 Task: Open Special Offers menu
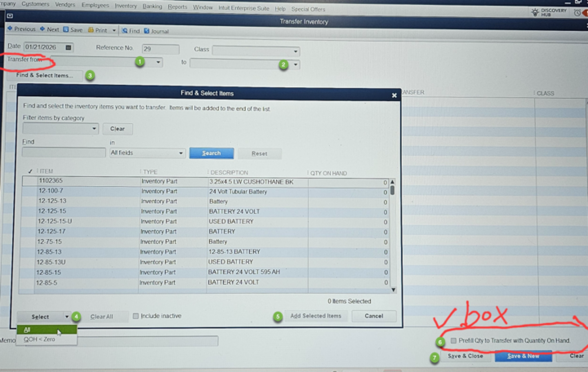[308, 9]
